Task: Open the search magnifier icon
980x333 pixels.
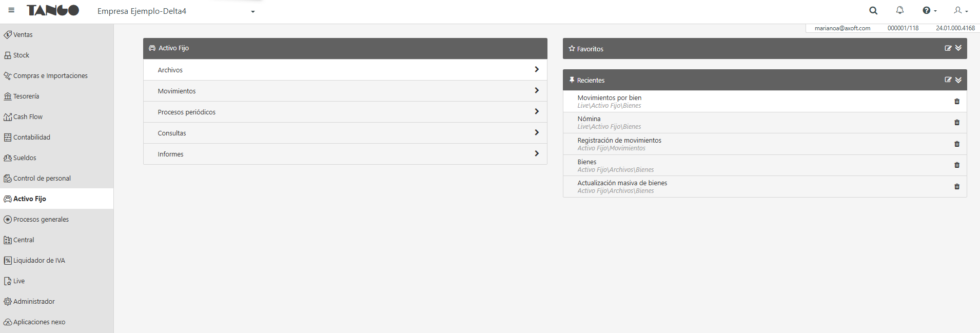Action: [873, 10]
